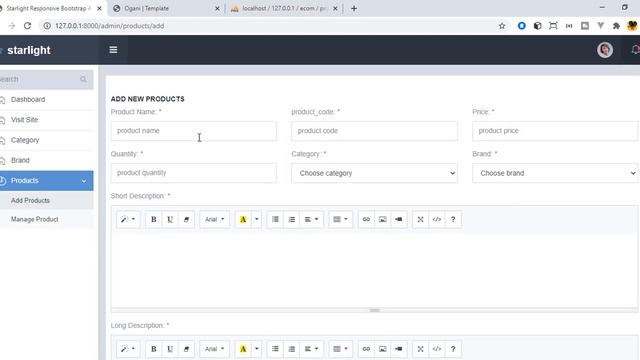Insert unordered list in Long Description editor
This screenshot has height=360, width=640.
(276, 349)
